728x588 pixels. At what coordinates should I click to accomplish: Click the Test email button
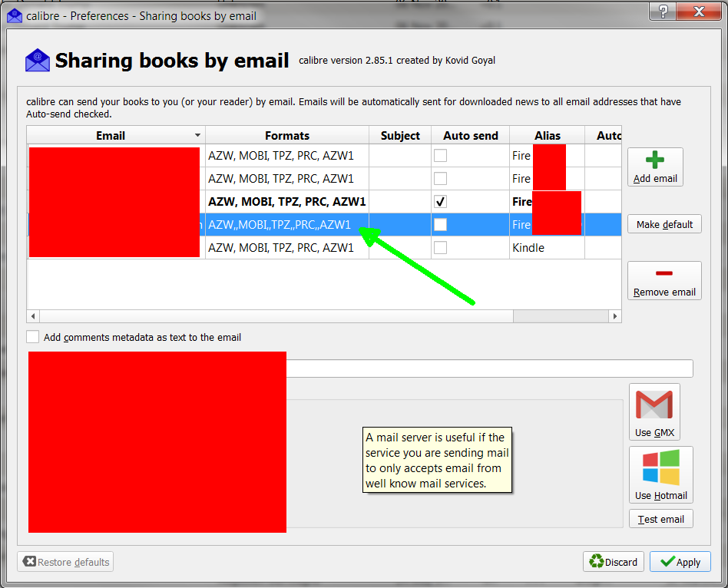pyautogui.click(x=660, y=519)
